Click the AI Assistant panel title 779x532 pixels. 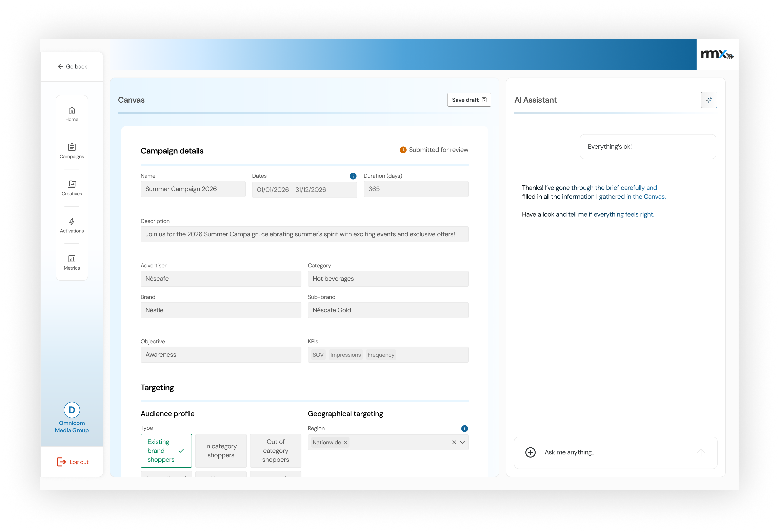[535, 100]
